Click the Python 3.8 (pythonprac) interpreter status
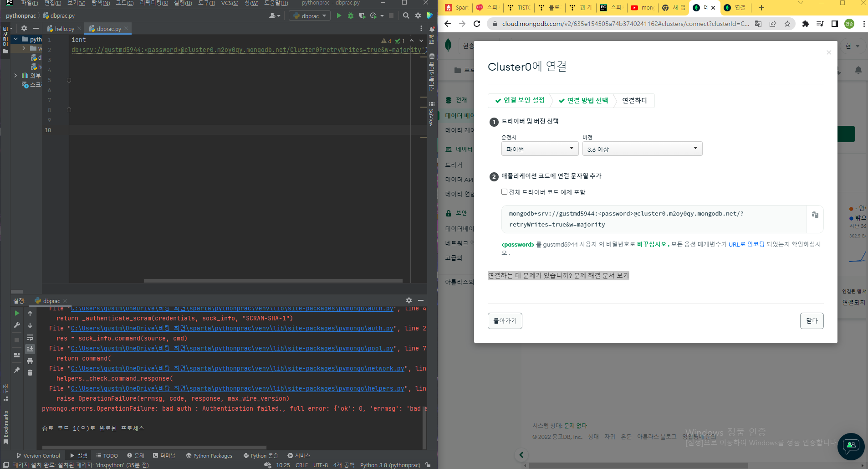Screen dimensions: 868x469 tap(390, 465)
